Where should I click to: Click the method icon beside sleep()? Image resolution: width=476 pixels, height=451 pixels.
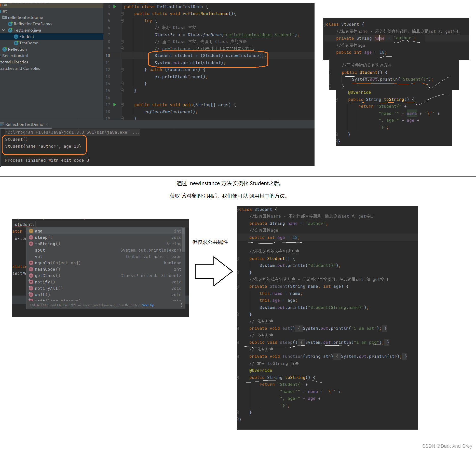[x=31, y=237]
